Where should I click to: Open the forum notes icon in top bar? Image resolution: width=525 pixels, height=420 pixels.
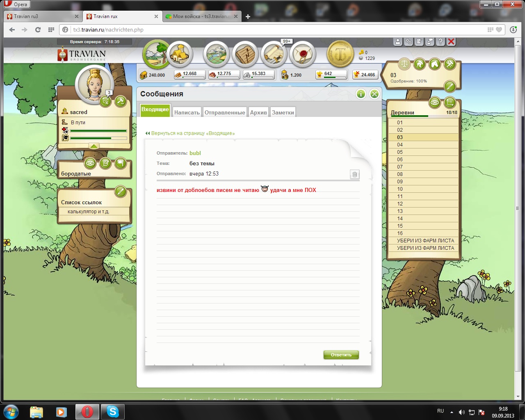coord(419,41)
